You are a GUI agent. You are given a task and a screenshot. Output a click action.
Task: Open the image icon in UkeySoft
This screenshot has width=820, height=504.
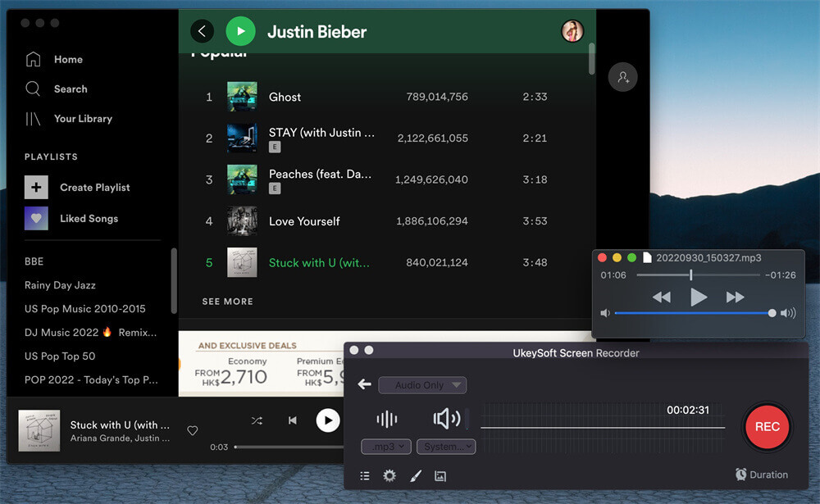click(x=440, y=476)
